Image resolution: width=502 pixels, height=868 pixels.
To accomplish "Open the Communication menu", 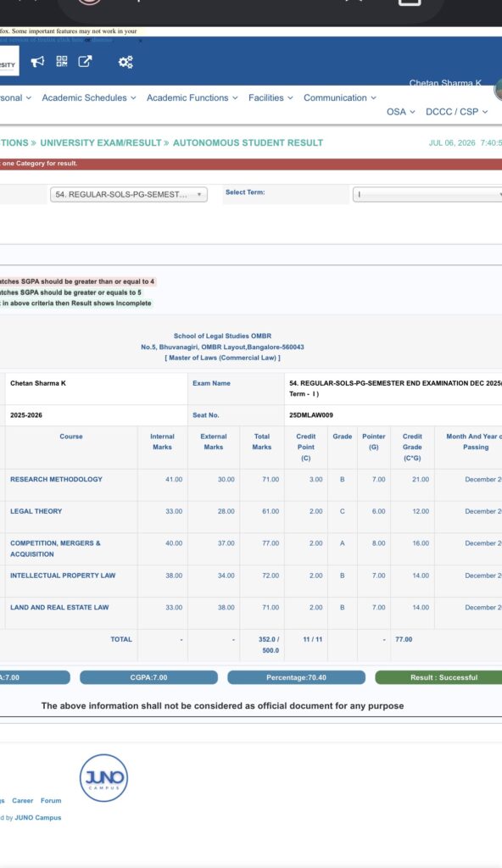I will pos(340,97).
